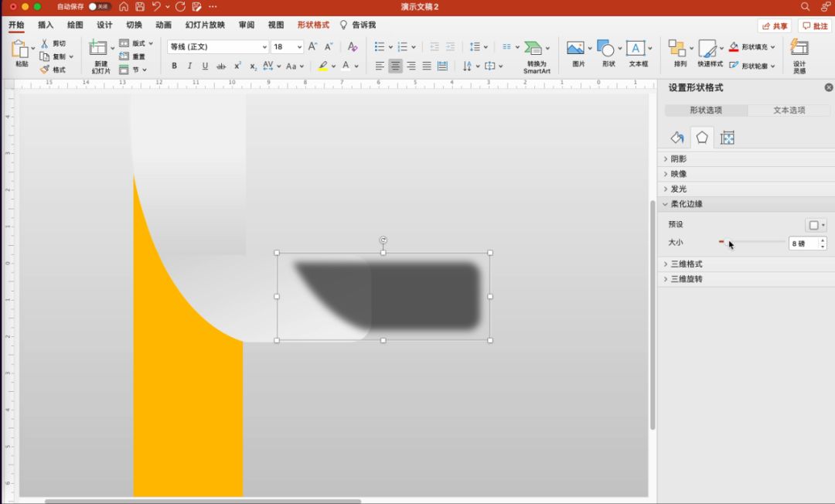Click the soft edges size value field

803,243
